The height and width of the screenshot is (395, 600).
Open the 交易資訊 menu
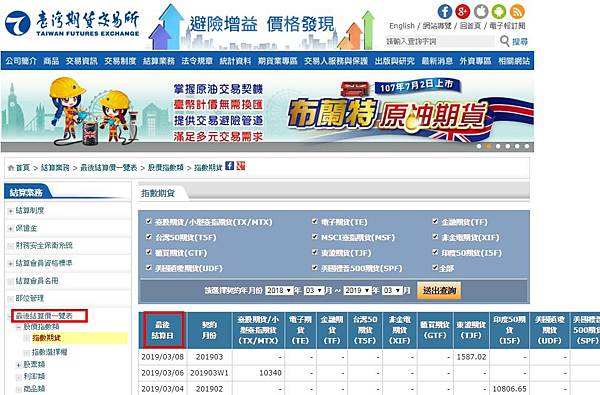[81, 60]
